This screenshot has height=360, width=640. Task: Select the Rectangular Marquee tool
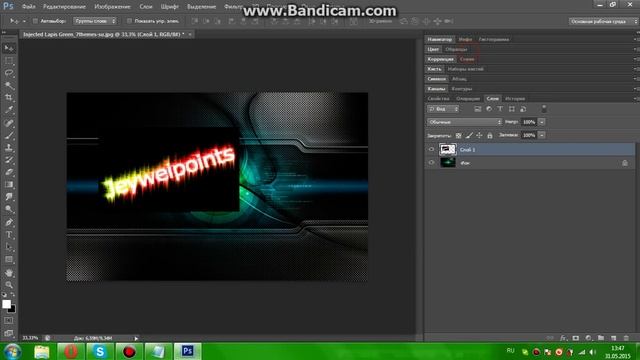(x=9, y=61)
